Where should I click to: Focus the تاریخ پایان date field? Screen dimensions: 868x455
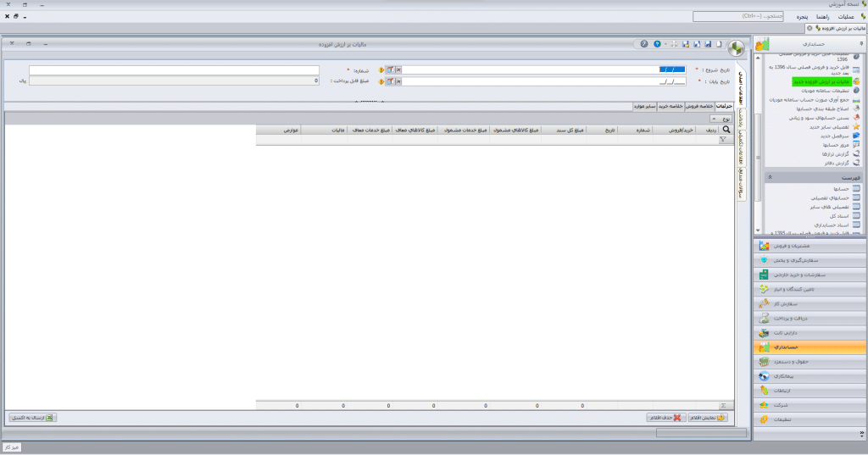543,81
